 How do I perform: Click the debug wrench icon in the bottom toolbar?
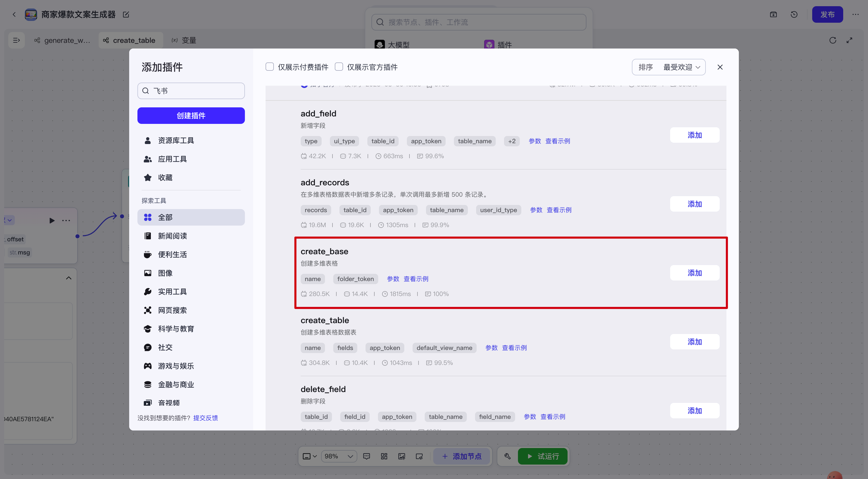click(x=507, y=456)
